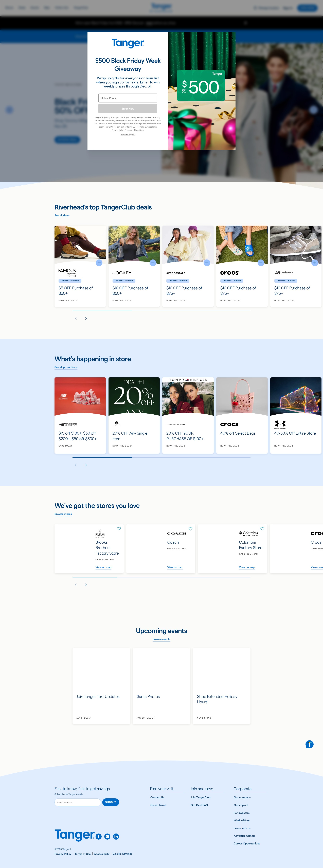This screenshot has width=323, height=868.
Task: Open Tommy Hilfiger 20% OFF promotion card
Action: point(188,415)
